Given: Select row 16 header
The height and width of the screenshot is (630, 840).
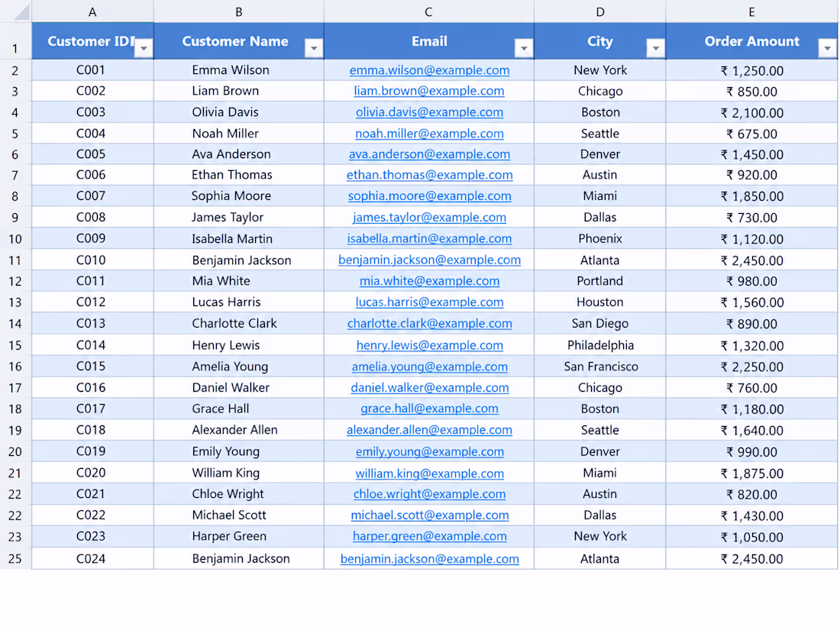Looking at the screenshot, I should point(15,367).
